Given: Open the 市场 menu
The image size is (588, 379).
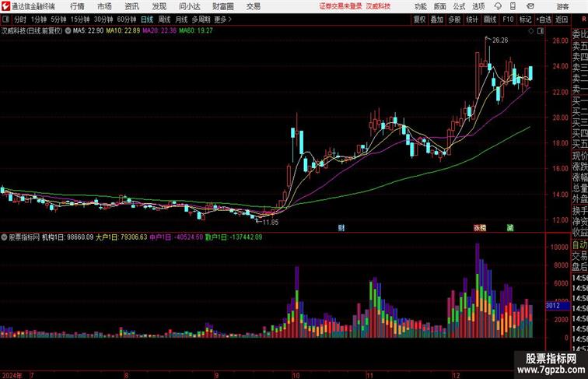Looking at the screenshot, I should pos(104,6).
